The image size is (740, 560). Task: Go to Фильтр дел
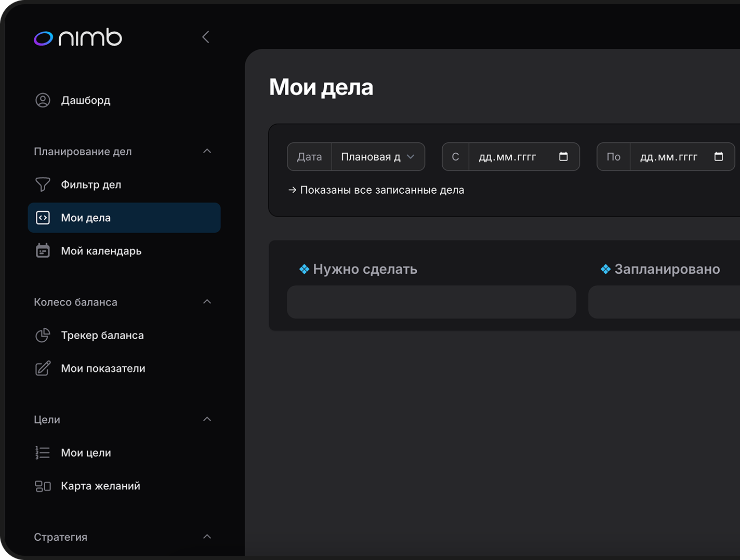click(x=124, y=184)
